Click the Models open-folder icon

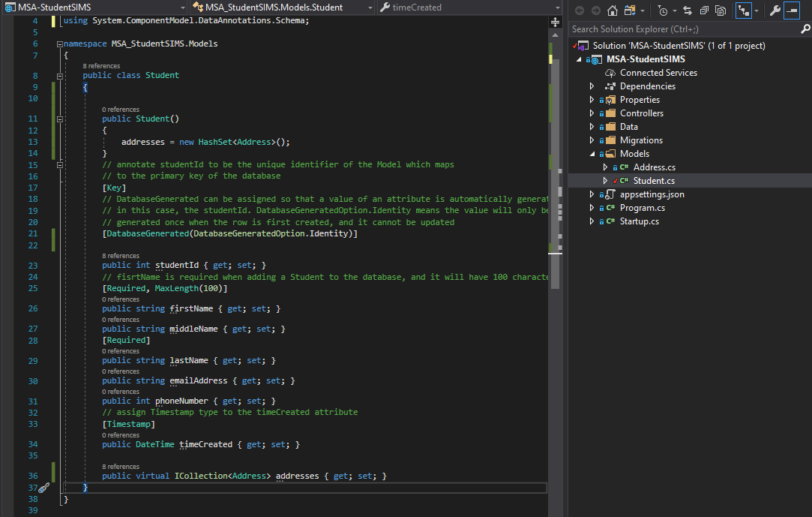pyautogui.click(x=610, y=154)
